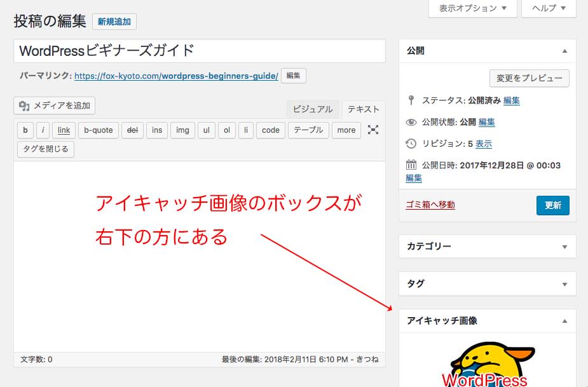Insert ol ordered list tag
588x387 pixels.
[227, 130]
